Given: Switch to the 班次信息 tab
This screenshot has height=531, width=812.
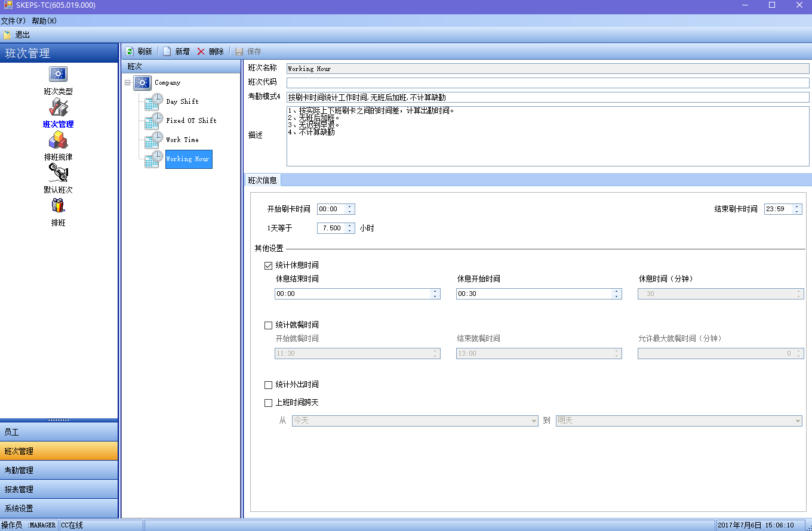Looking at the screenshot, I should pyautogui.click(x=262, y=180).
